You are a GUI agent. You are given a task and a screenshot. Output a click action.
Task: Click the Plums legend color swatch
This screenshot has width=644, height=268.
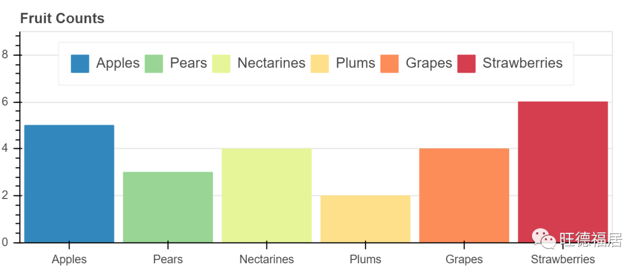coord(320,64)
